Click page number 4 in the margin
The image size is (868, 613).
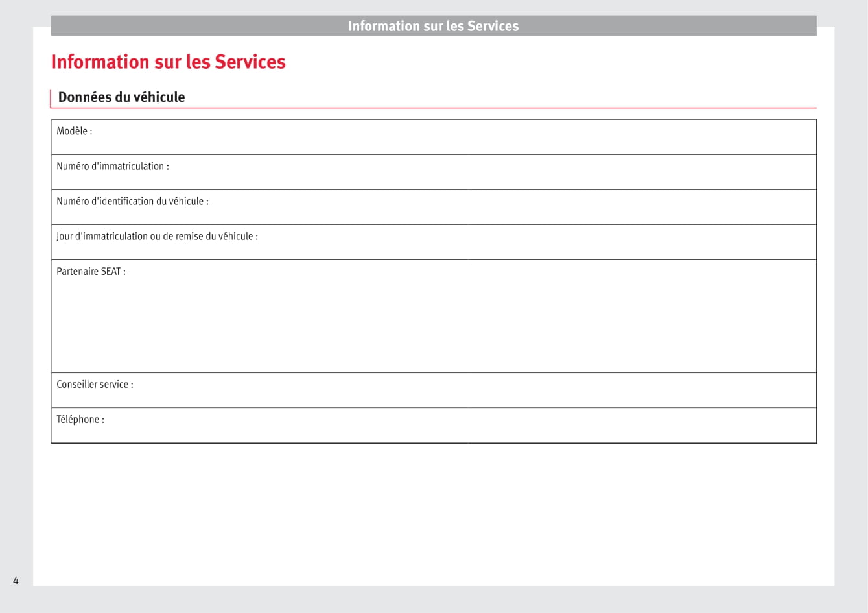pos(16,581)
